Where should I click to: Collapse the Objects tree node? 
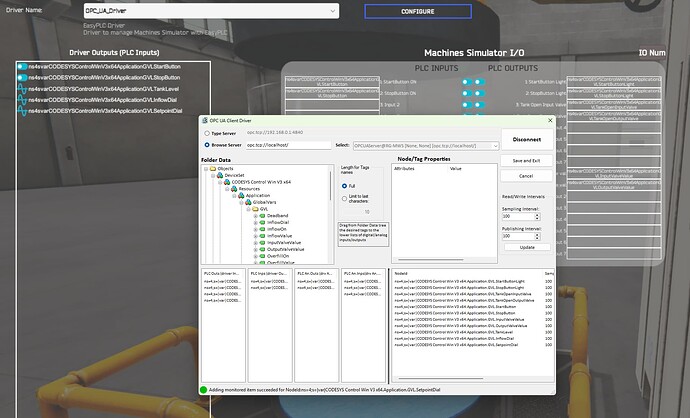[206, 169]
